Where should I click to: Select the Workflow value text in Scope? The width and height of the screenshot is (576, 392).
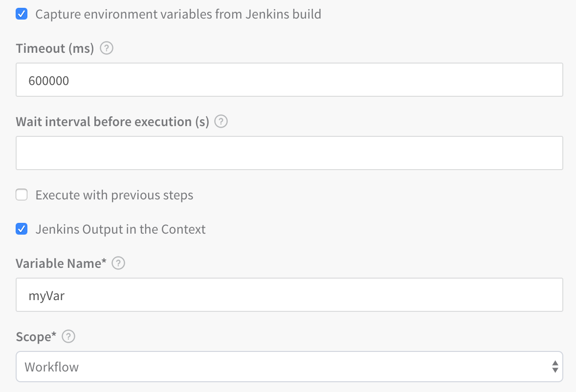point(52,367)
